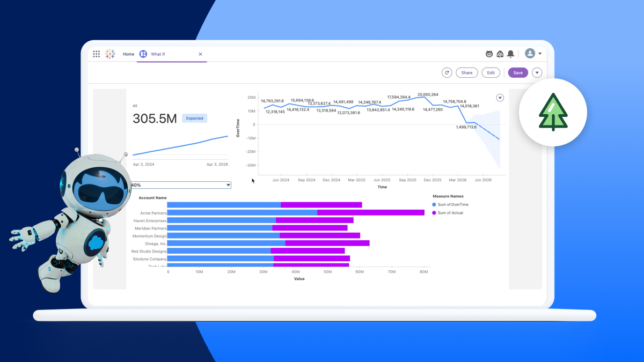This screenshot has height=362, width=644.
Task: Open the Tableau home logo
Action: pos(110,54)
